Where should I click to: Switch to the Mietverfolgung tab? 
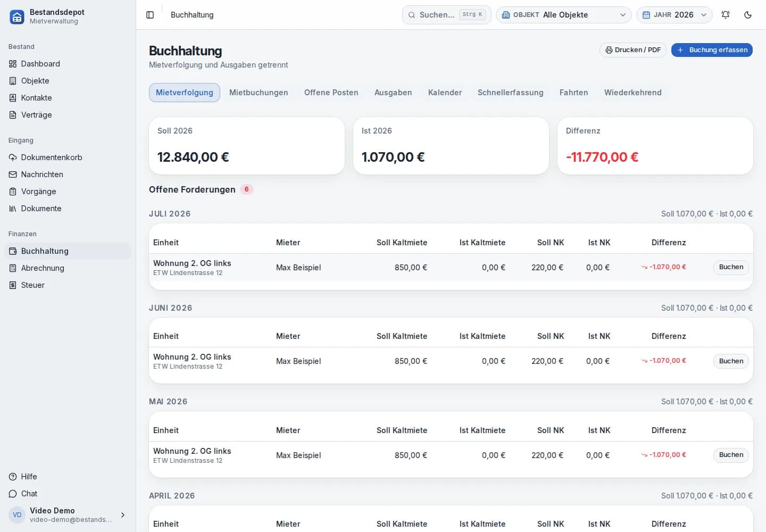tap(185, 93)
